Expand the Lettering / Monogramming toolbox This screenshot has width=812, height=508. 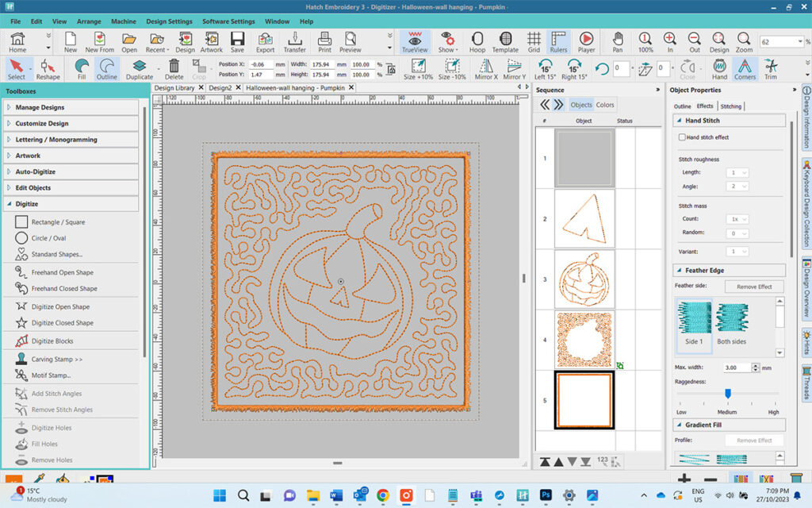pos(56,140)
